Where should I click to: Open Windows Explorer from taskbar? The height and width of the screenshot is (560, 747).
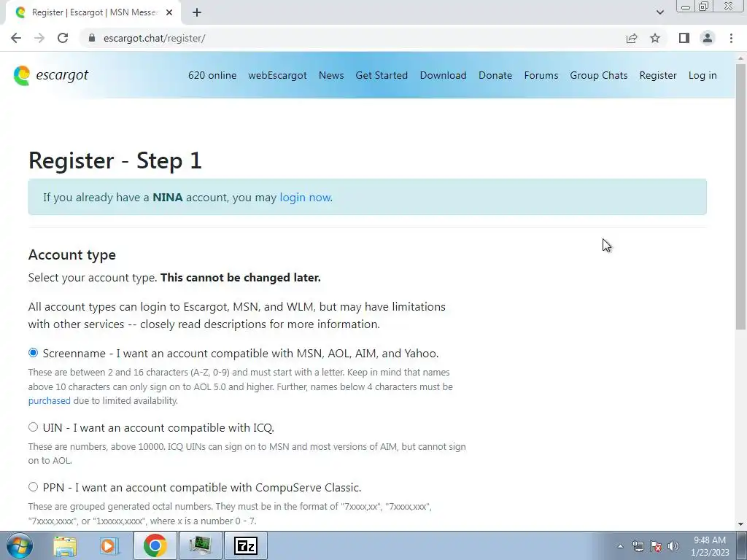coord(65,545)
